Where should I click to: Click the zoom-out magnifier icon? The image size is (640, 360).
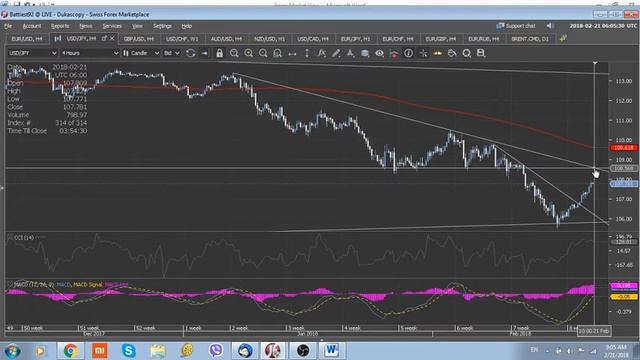pyautogui.click(x=263, y=53)
